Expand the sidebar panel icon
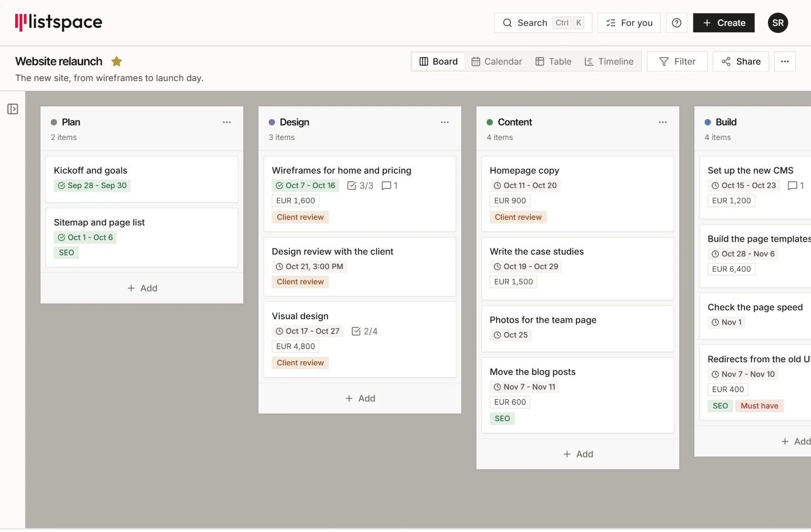811x532 pixels. [x=13, y=109]
